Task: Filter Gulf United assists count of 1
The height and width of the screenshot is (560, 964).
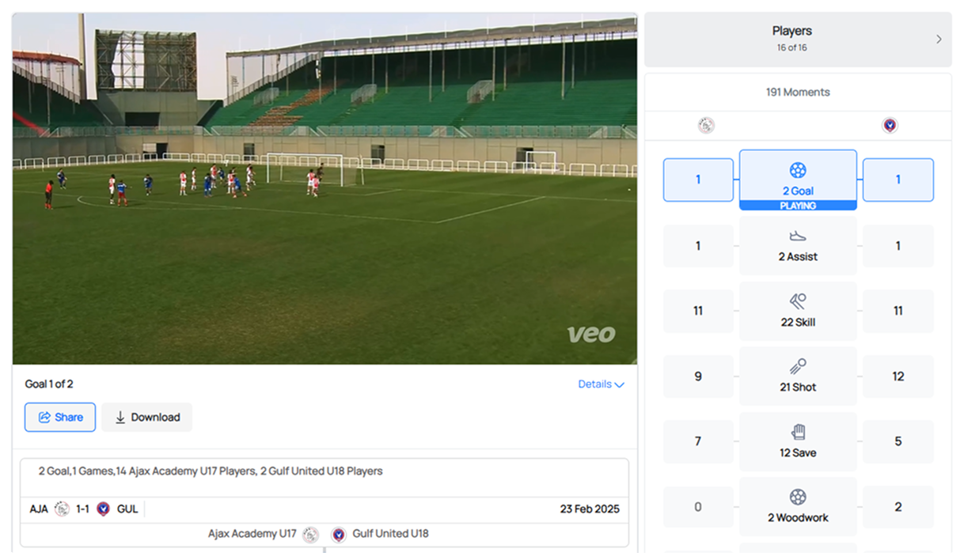Action: coord(898,246)
